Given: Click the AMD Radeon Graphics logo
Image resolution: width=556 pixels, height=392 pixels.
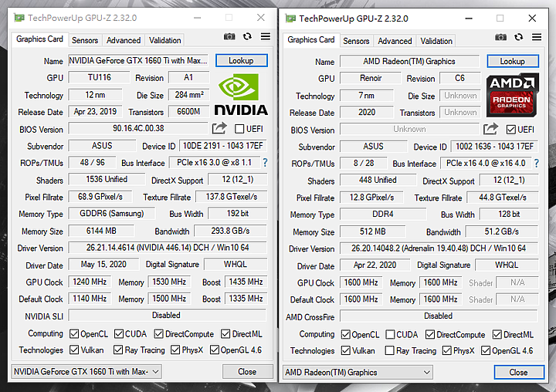Looking at the screenshot, I should point(512,95).
